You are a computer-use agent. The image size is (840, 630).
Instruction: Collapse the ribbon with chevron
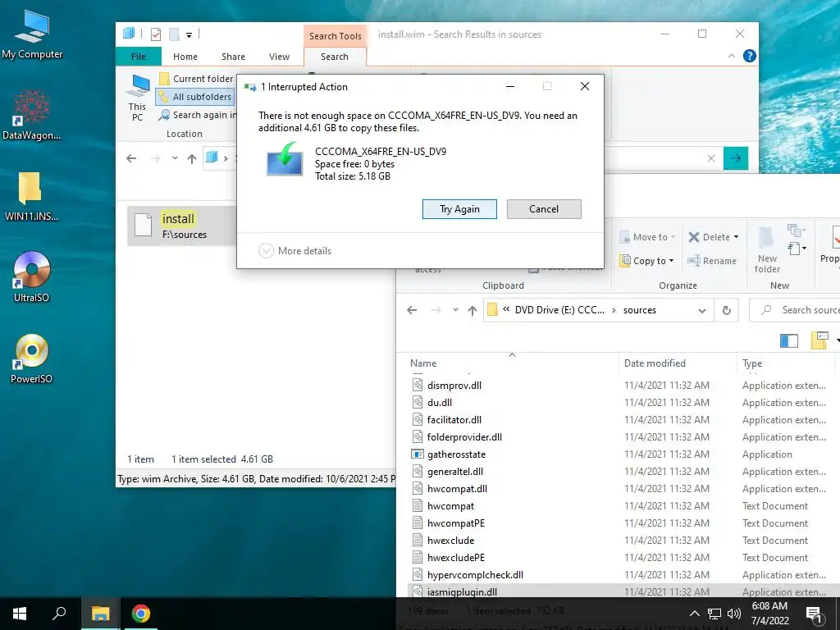[731, 57]
